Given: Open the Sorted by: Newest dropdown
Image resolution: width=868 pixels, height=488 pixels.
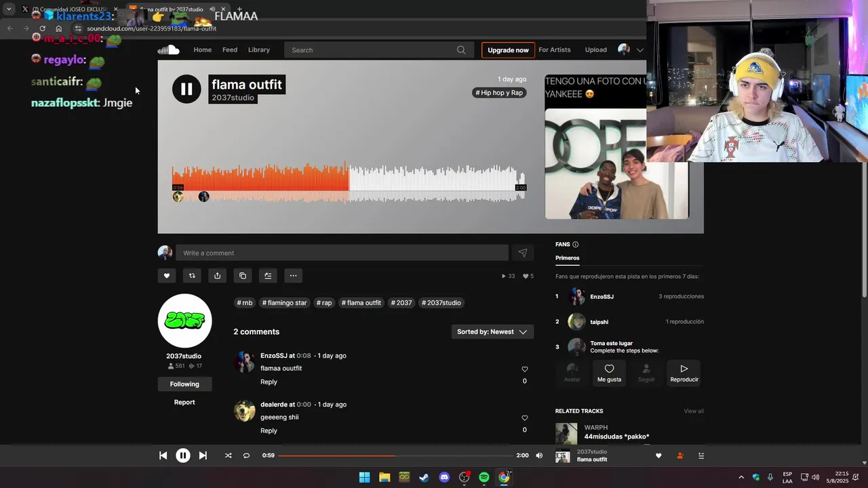Looking at the screenshot, I should (x=492, y=332).
